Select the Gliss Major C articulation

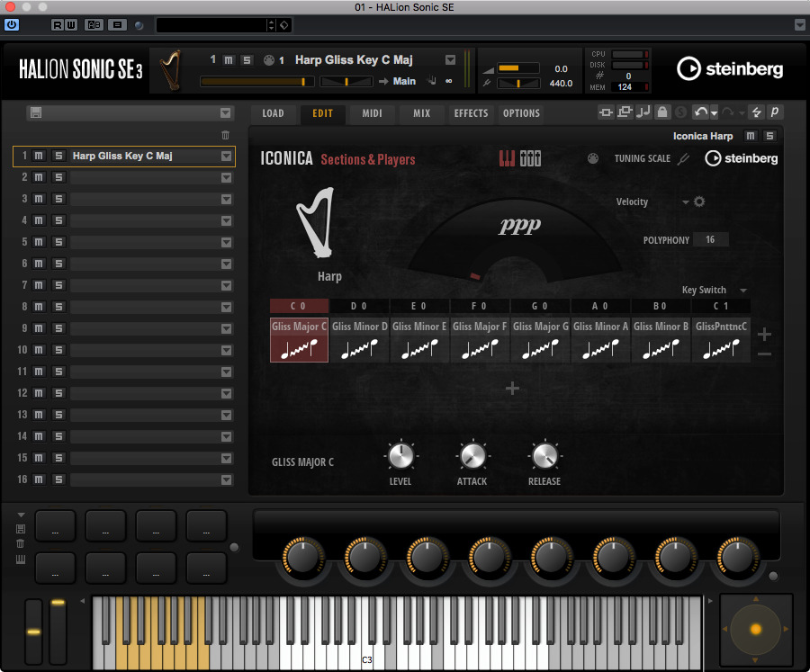299,340
